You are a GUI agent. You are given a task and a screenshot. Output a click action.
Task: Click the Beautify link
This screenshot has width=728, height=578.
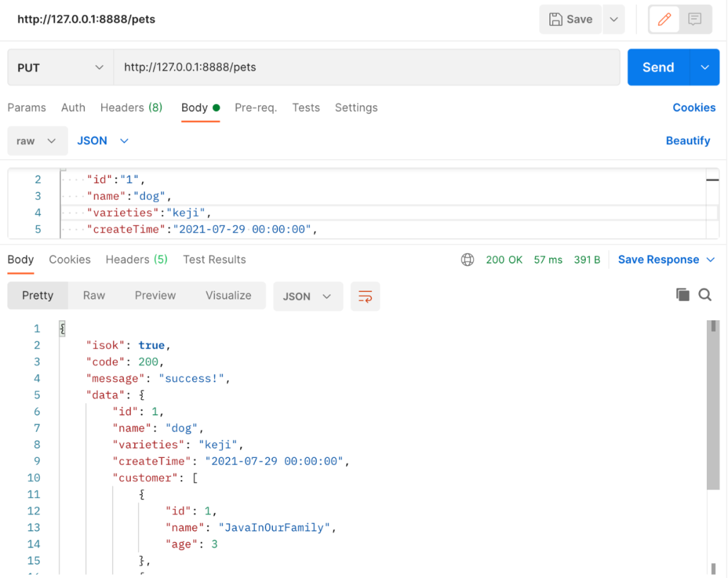(x=688, y=141)
